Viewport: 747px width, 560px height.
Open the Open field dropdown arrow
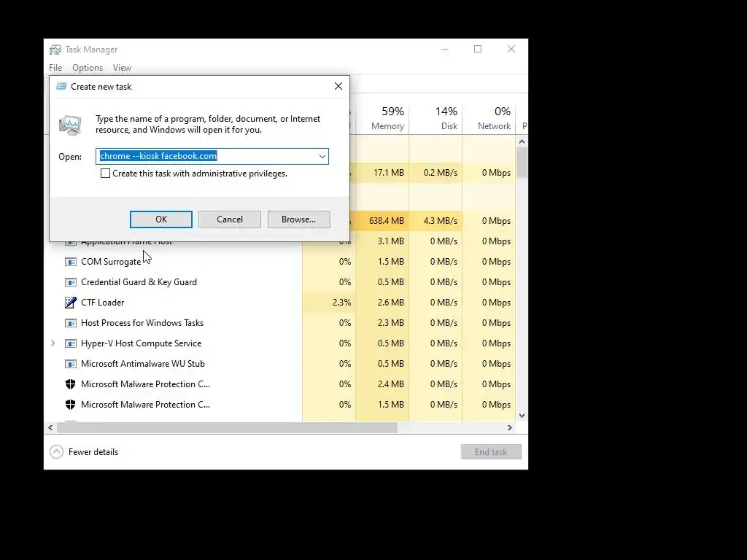click(x=322, y=156)
